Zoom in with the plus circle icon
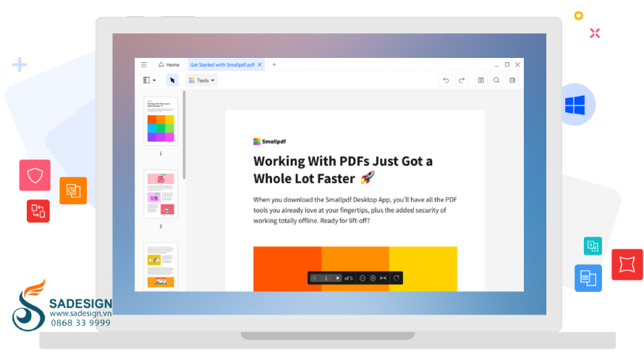Viewport: 644px width, 363px height. point(373,278)
